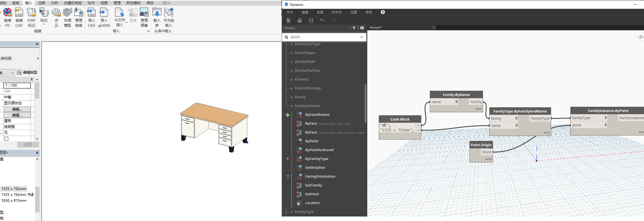644x221 pixels.
Task: Click the Dynamo undo arrow
Action: coord(322,20)
